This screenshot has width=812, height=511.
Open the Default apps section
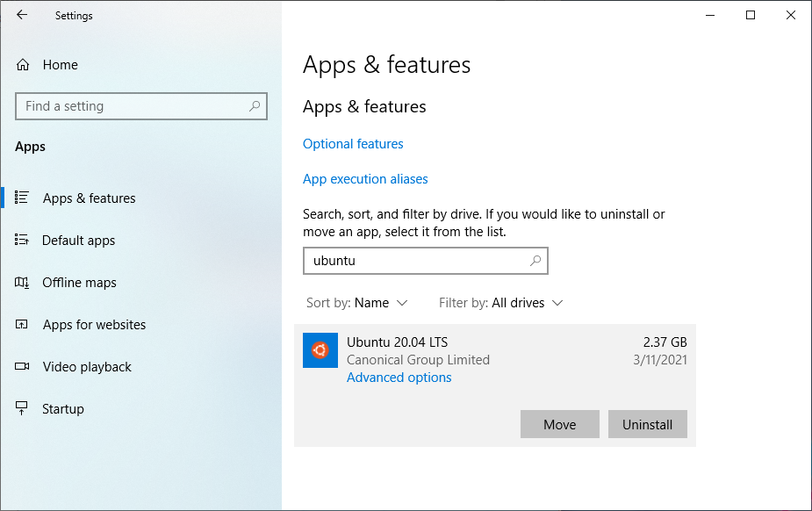point(78,241)
